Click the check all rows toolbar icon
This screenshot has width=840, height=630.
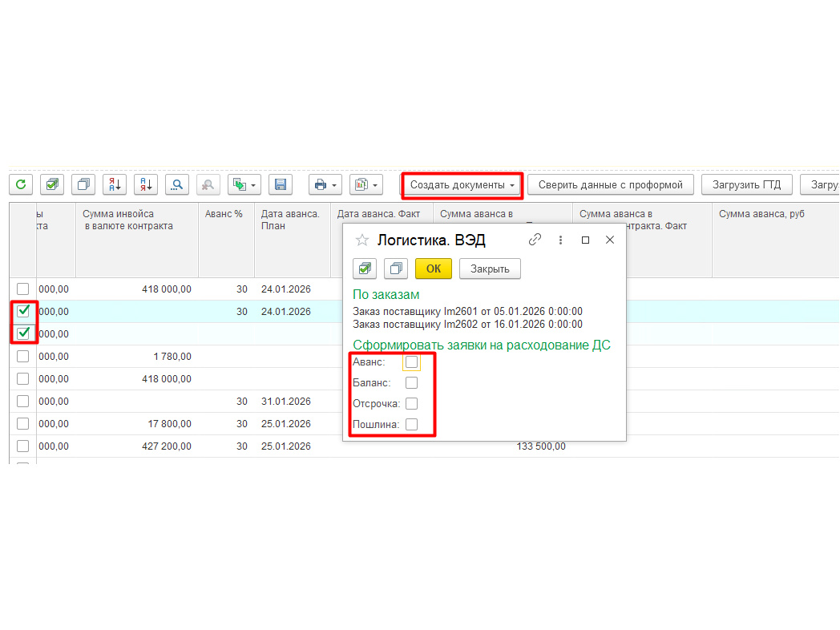[x=52, y=185]
